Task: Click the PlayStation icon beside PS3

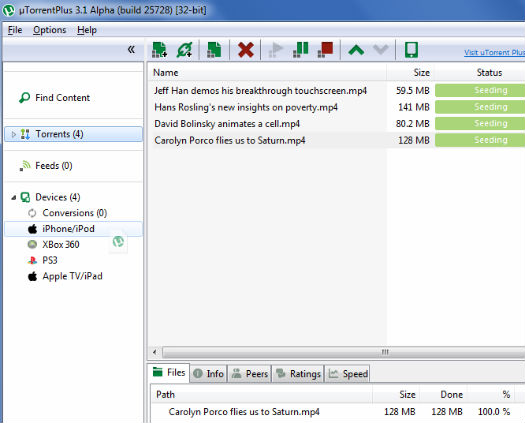Action: [x=32, y=260]
